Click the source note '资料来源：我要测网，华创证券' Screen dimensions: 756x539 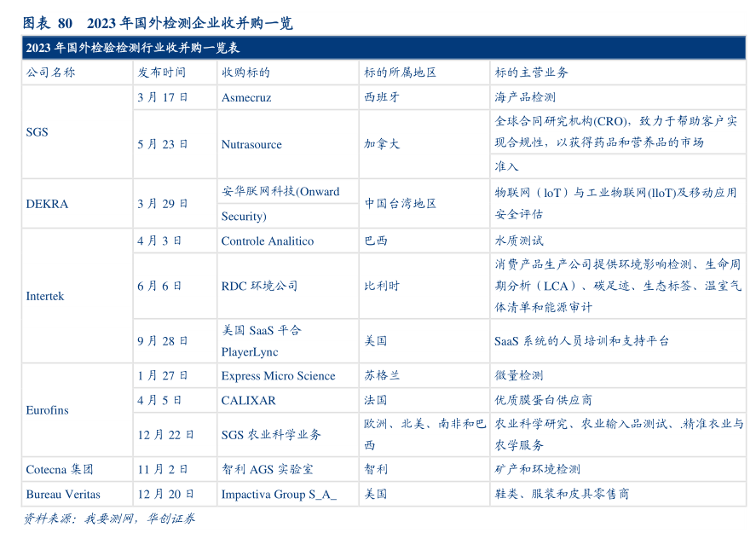[x=109, y=519]
